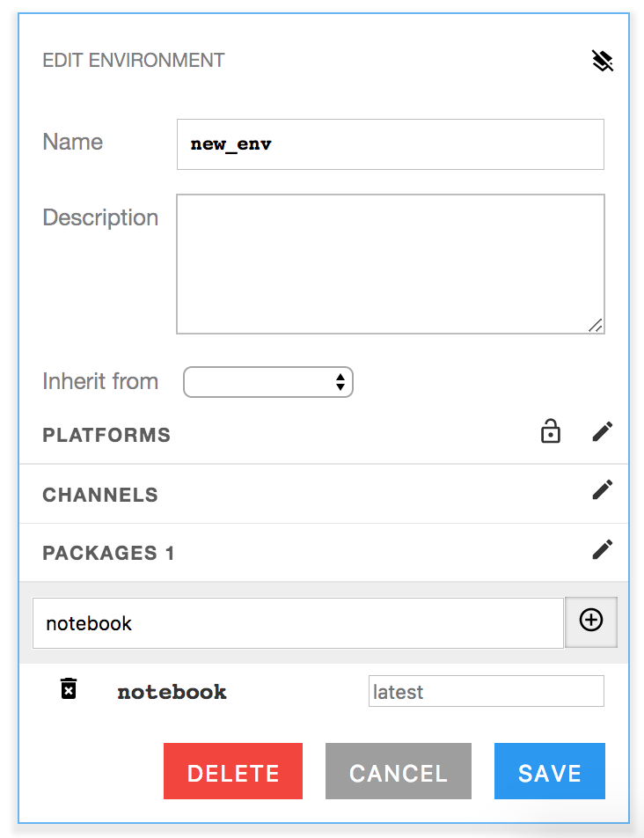
Task: Select the notebook package name in list
Action: [172, 692]
